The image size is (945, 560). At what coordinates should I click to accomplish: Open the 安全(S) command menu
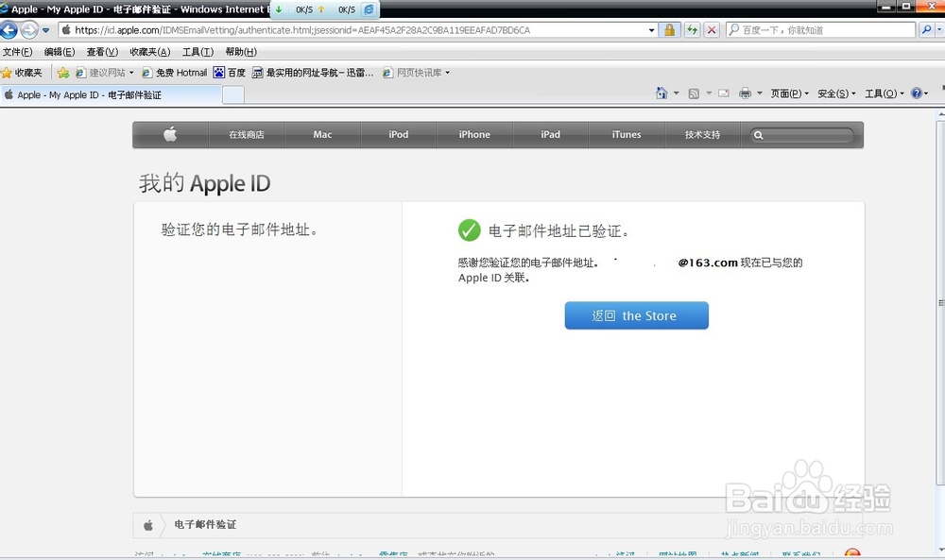(836, 93)
